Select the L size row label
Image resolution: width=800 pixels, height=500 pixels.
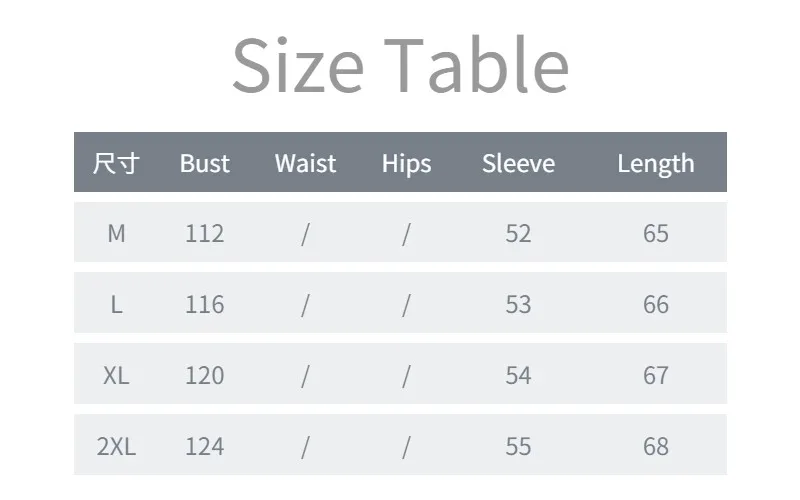pos(116,304)
